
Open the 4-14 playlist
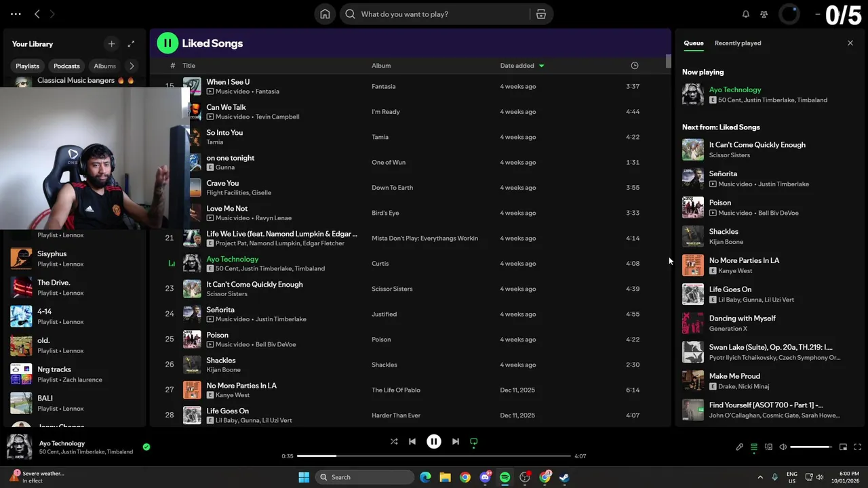tap(75, 317)
